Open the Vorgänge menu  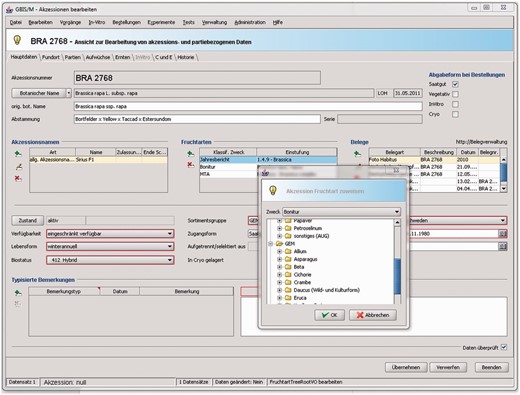(x=70, y=22)
